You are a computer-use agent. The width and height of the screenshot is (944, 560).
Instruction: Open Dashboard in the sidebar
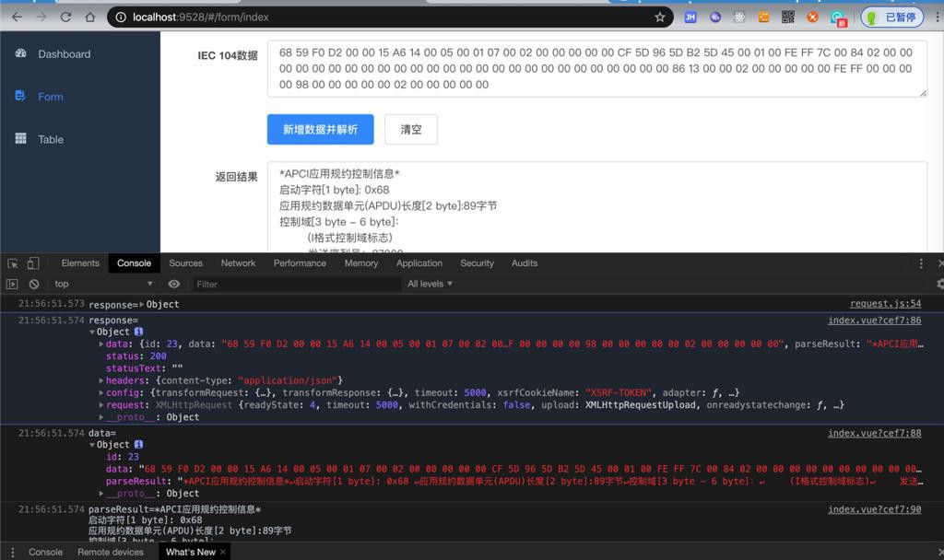pyautogui.click(x=65, y=54)
